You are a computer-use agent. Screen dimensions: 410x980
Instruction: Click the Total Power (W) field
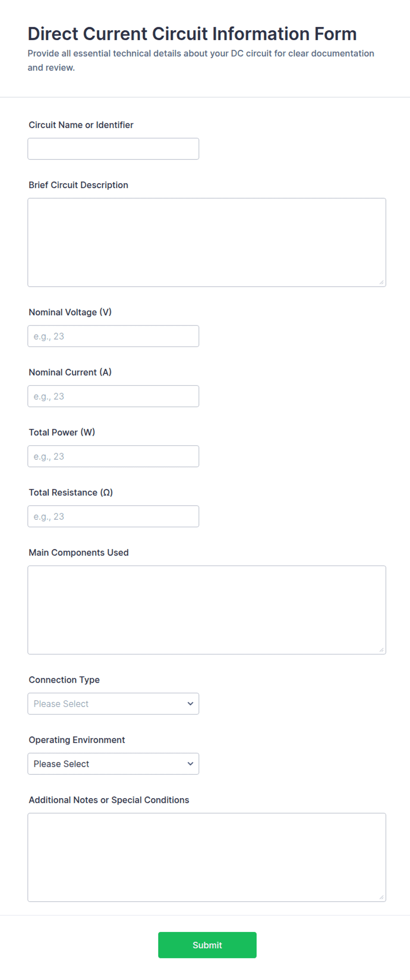pos(113,456)
